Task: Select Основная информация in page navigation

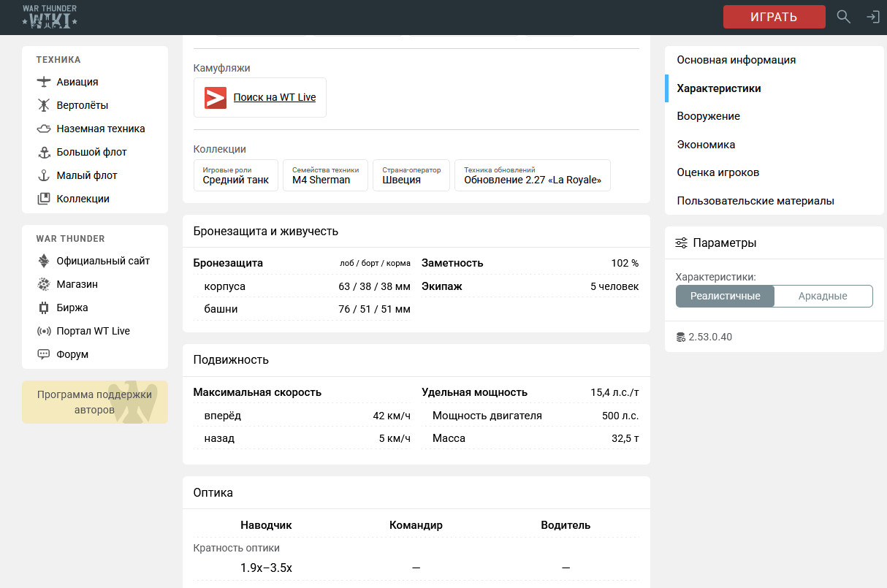Action: 736,60
